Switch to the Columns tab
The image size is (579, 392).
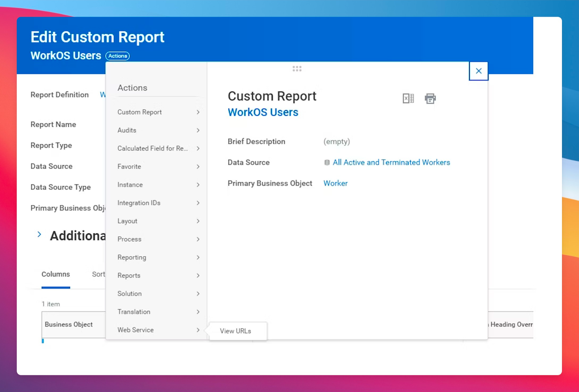56,274
